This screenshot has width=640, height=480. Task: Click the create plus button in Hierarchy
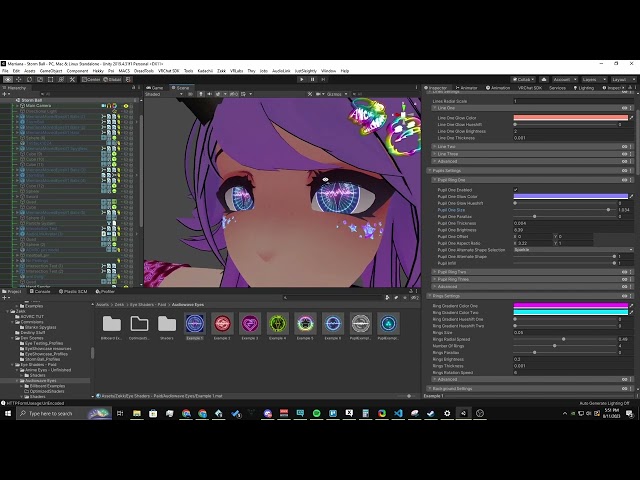(x=5, y=94)
